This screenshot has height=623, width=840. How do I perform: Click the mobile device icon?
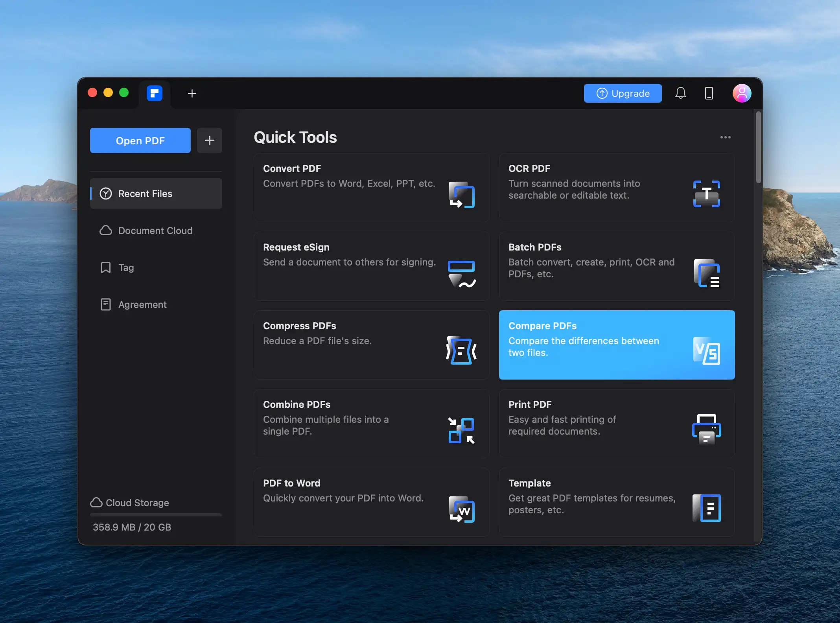coord(709,93)
